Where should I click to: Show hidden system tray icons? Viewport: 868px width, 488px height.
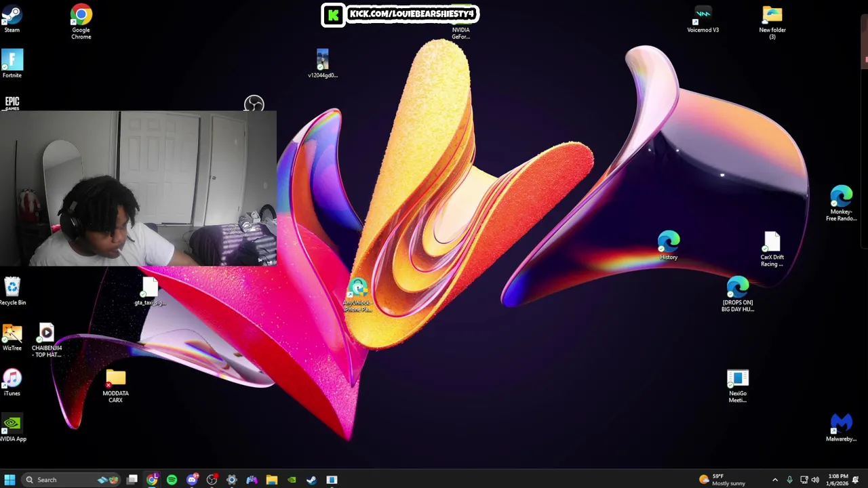point(775,480)
